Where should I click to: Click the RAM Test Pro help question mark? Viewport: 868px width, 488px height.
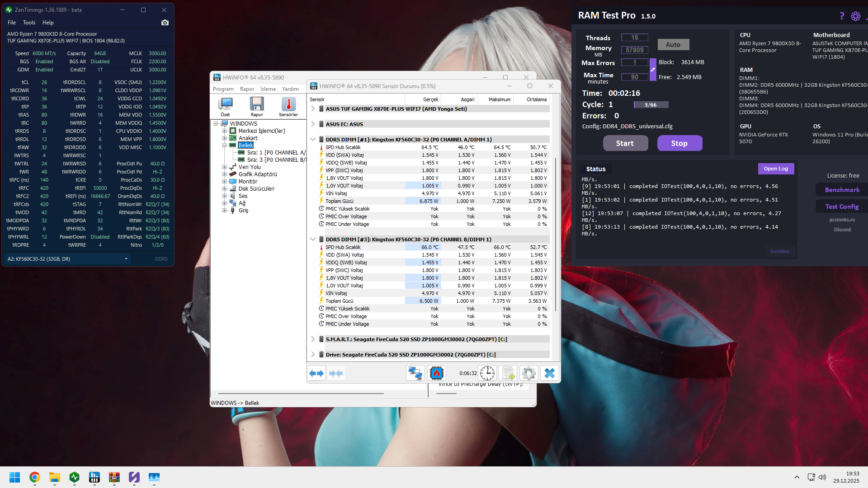(x=842, y=16)
